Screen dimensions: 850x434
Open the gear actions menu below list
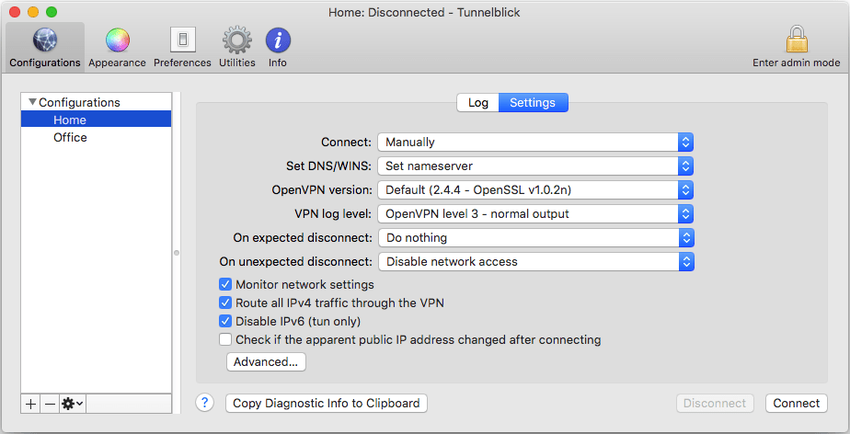click(73, 404)
